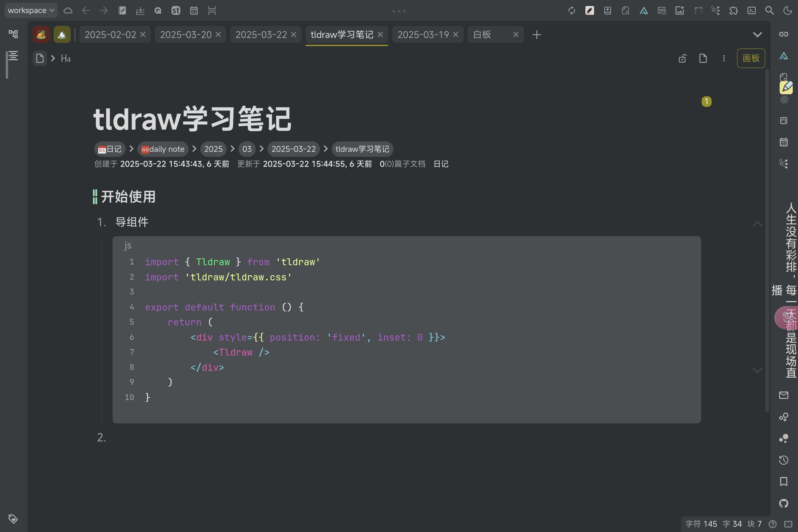The height and width of the screenshot is (532, 798).
Task: Open the workspace dropdown
Action: 31,10
